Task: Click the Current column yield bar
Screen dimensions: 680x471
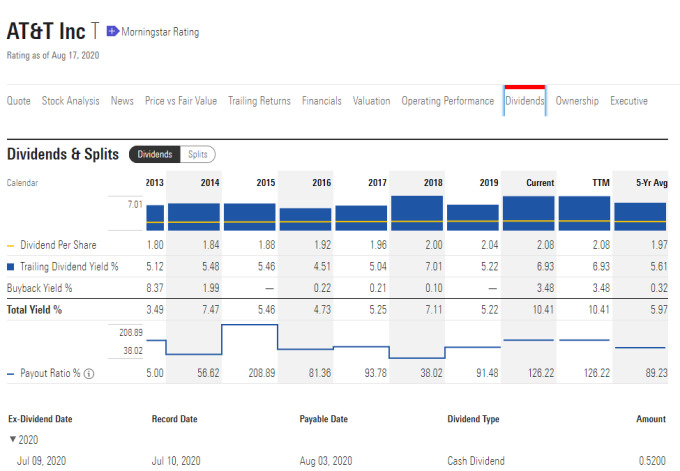Action: point(529,213)
